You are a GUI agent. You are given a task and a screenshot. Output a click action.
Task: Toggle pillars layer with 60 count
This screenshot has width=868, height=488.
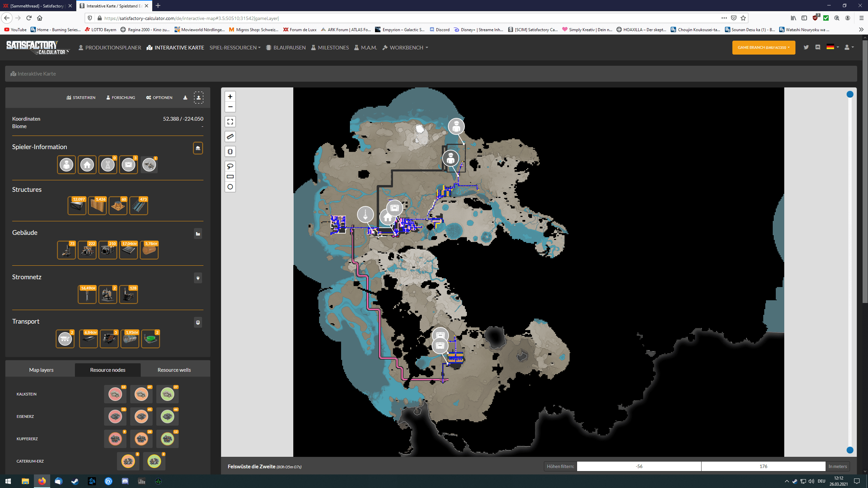118,206
